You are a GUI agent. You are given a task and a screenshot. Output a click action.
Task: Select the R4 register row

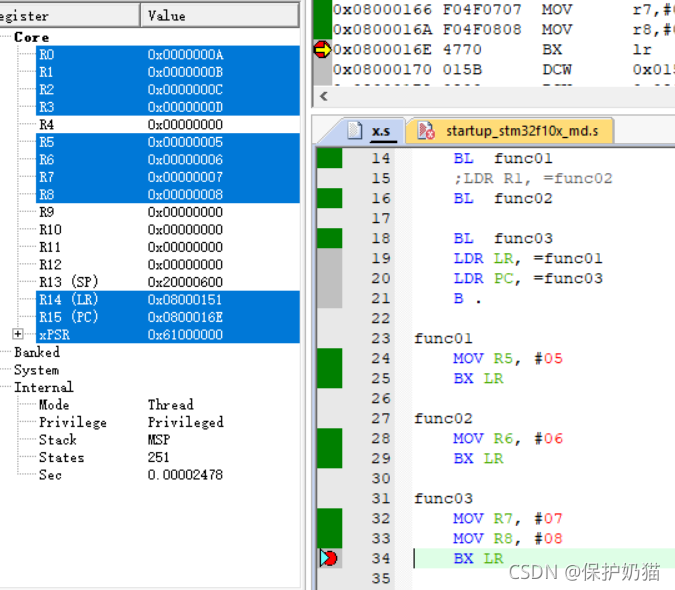click(168, 125)
